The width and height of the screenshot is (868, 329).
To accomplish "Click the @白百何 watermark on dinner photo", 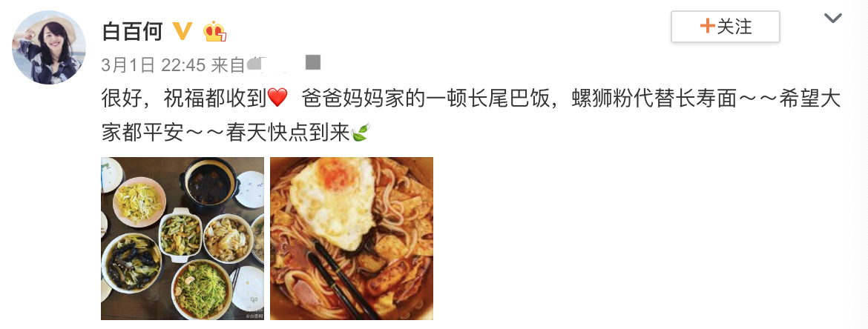I will click(254, 316).
